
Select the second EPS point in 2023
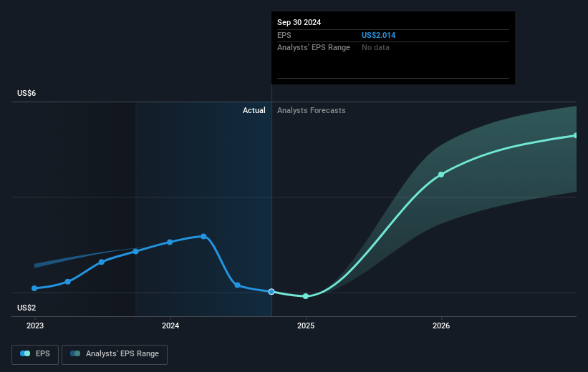68,282
